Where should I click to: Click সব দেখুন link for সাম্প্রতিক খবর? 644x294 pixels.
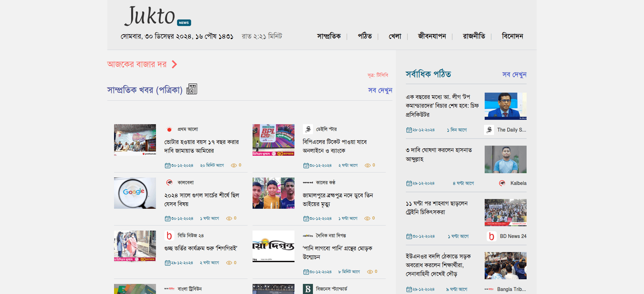pos(380,90)
